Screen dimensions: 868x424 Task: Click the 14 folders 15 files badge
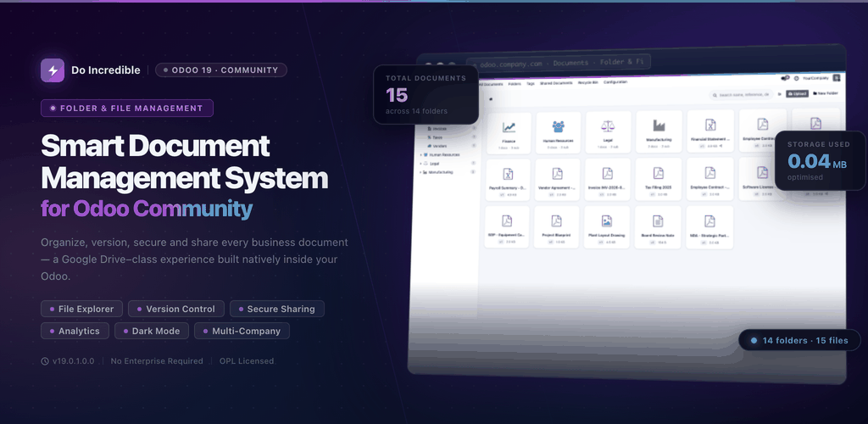pos(799,340)
